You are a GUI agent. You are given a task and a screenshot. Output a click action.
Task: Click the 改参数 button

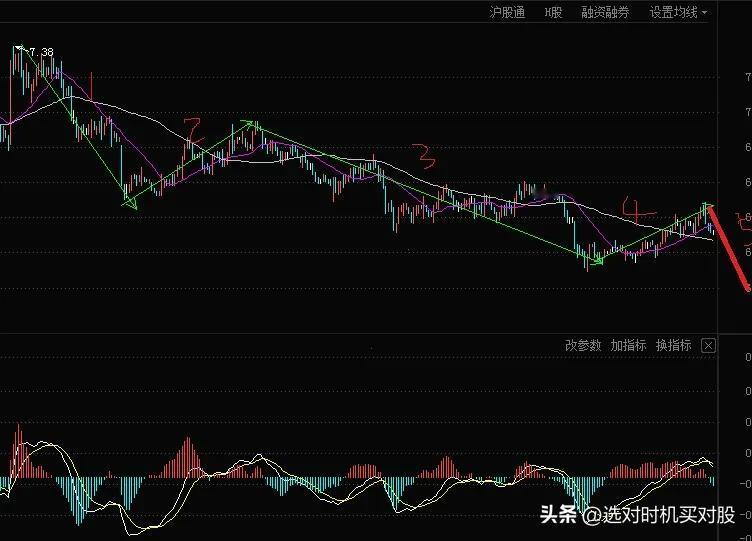[x=583, y=345]
